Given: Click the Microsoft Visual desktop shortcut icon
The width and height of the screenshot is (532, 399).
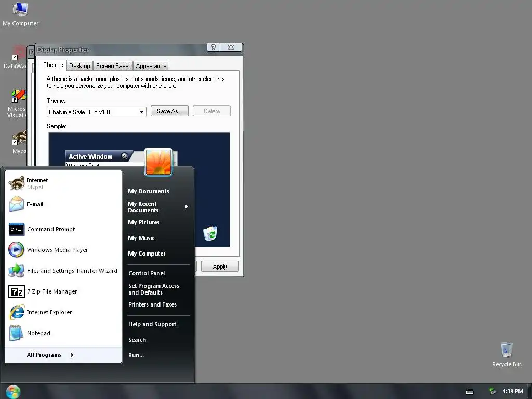Looking at the screenshot, I should [x=19, y=96].
